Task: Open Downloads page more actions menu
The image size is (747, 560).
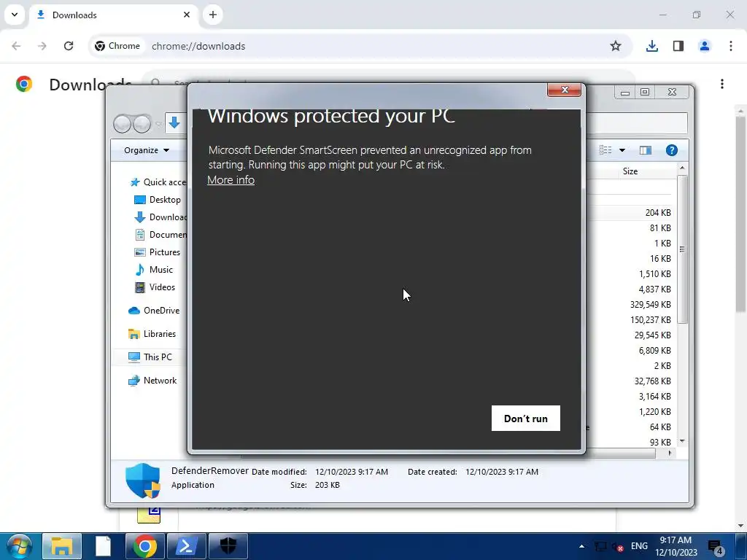Action: point(722,84)
